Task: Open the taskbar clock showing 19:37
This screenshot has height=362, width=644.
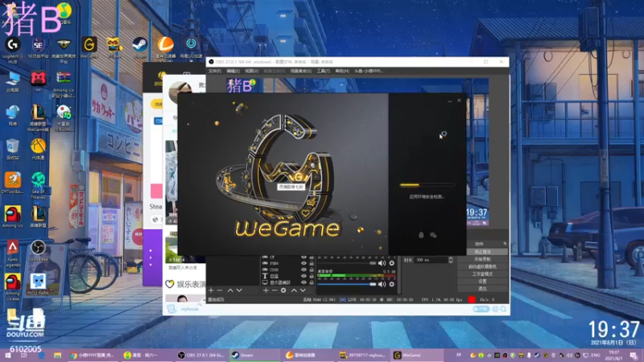Action: click(614, 356)
